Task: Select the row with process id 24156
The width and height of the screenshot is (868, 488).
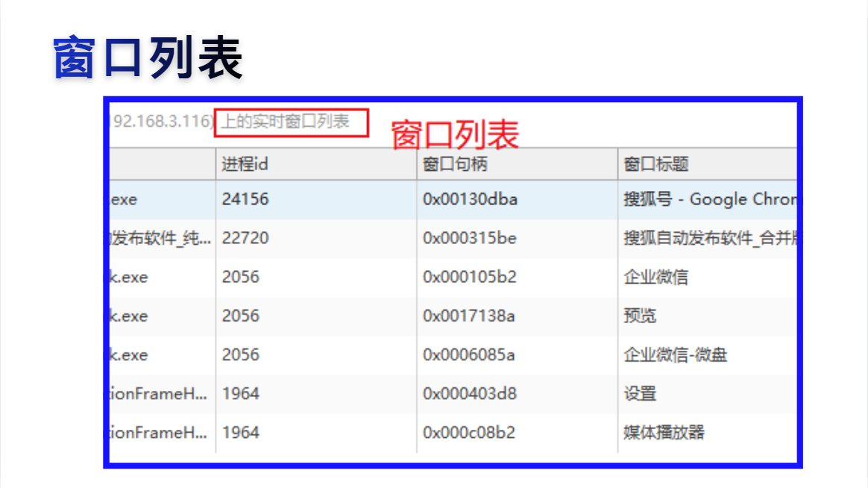Action: coord(453,199)
